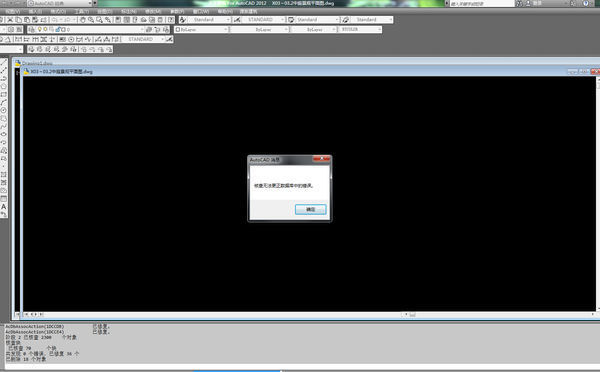Activate the Zoom Window tool

99,20
